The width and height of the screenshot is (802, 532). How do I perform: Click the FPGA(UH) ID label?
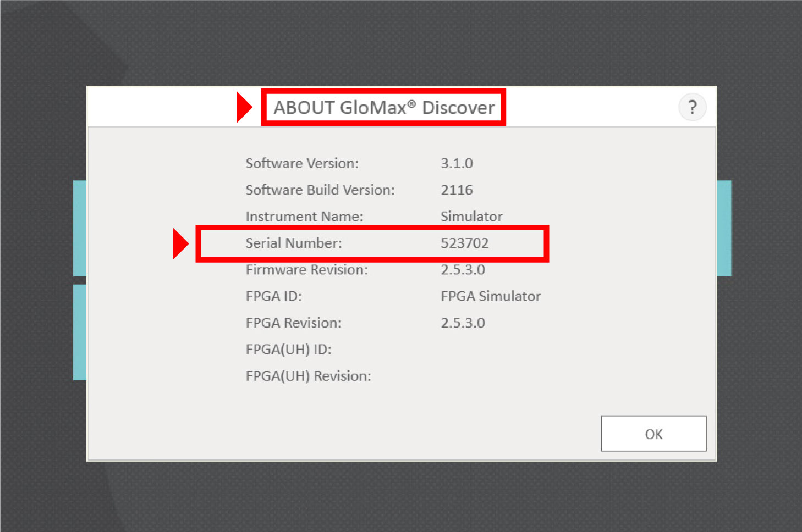tap(288, 350)
